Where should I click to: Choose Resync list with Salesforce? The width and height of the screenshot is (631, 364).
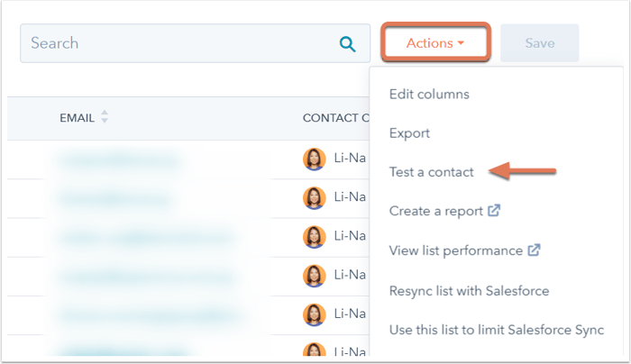[x=469, y=291]
